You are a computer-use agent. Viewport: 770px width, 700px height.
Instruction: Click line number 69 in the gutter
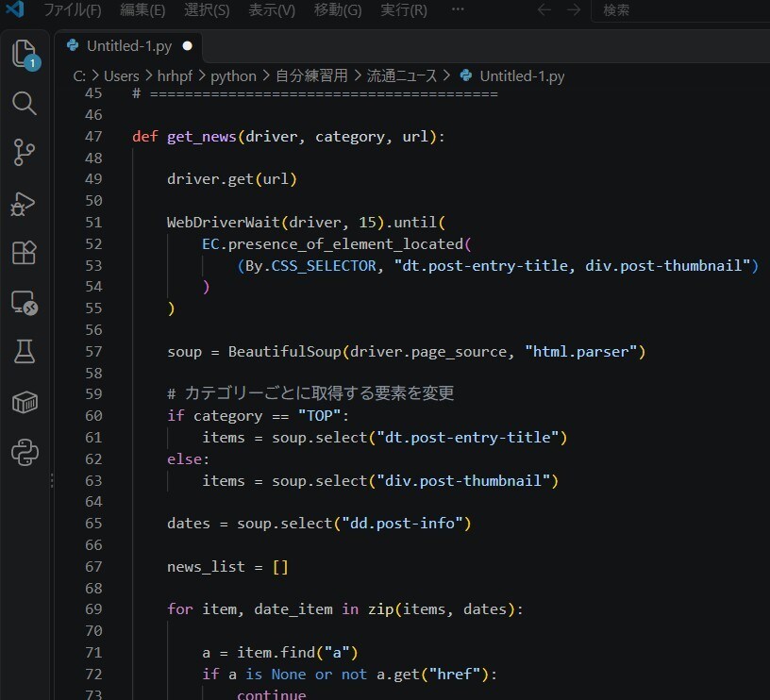coord(93,609)
